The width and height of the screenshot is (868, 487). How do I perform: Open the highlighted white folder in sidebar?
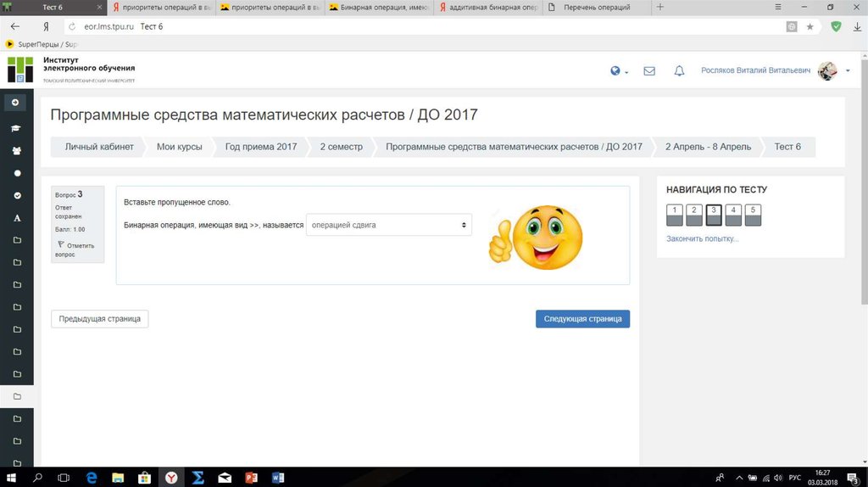(x=17, y=396)
